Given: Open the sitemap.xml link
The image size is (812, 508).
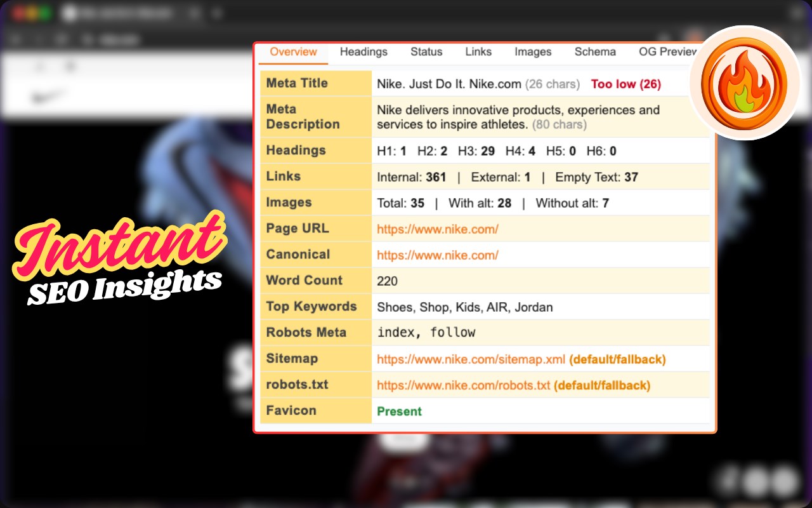Looking at the screenshot, I should (471, 359).
